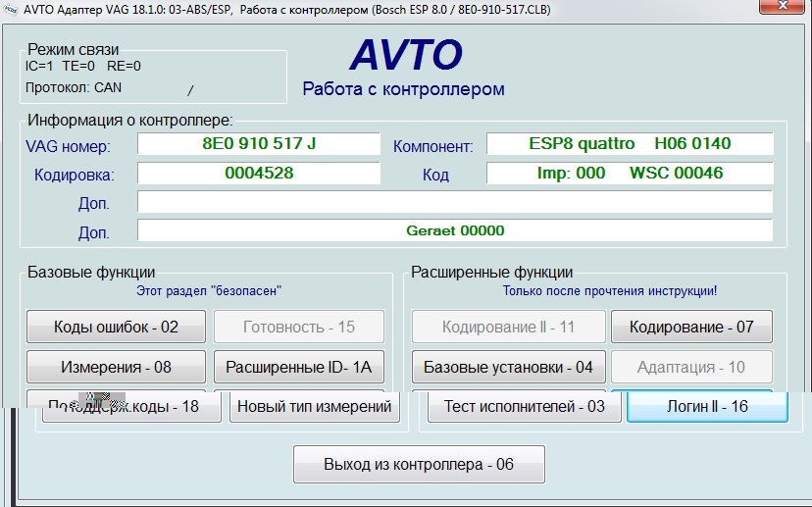Click the Кодировка field showing 0004528

click(258, 174)
